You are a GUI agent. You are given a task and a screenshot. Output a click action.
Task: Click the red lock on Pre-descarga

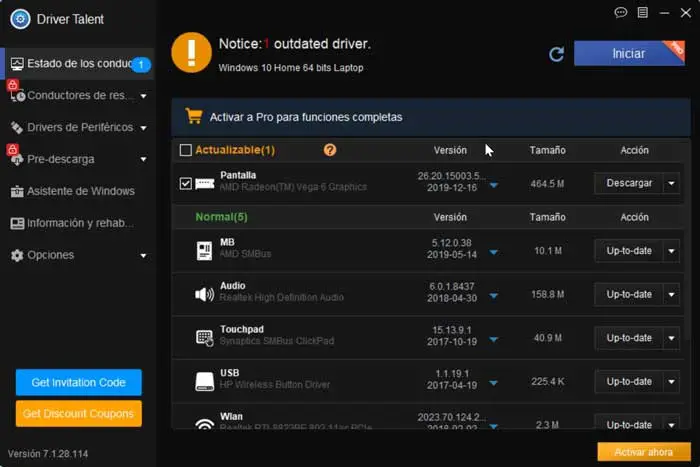[x=12, y=149]
